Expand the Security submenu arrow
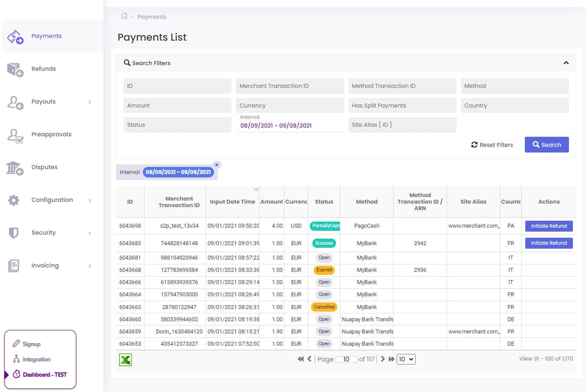 tap(89, 233)
